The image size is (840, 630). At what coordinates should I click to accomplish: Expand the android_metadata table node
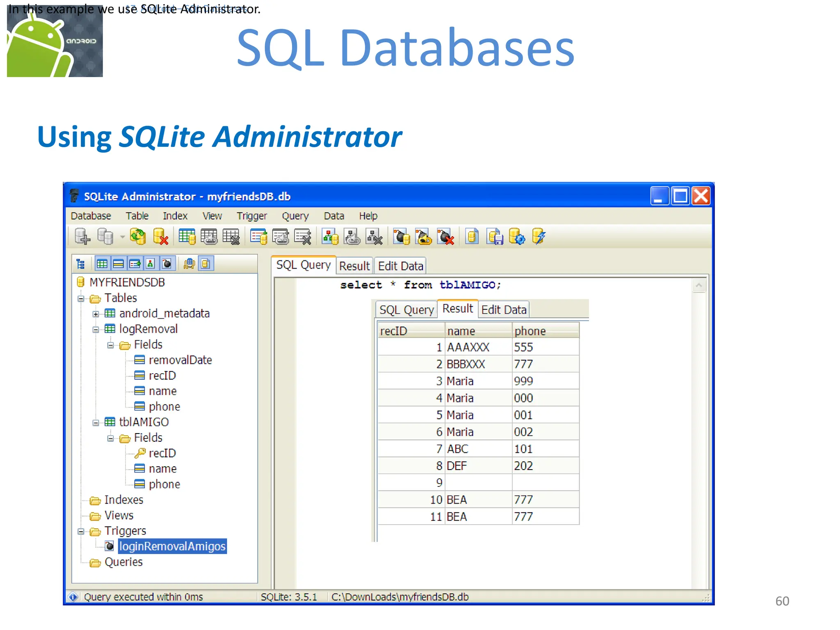tap(96, 314)
